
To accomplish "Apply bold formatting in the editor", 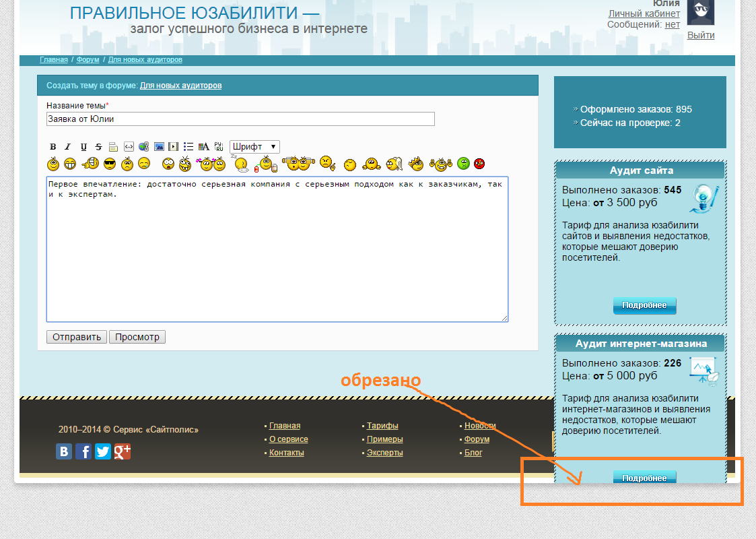I will coord(53,147).
